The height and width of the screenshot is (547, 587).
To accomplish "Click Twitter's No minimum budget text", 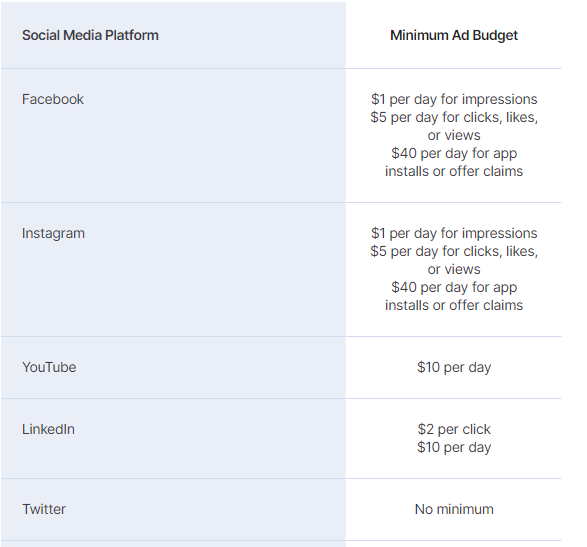I will point(454,509).
